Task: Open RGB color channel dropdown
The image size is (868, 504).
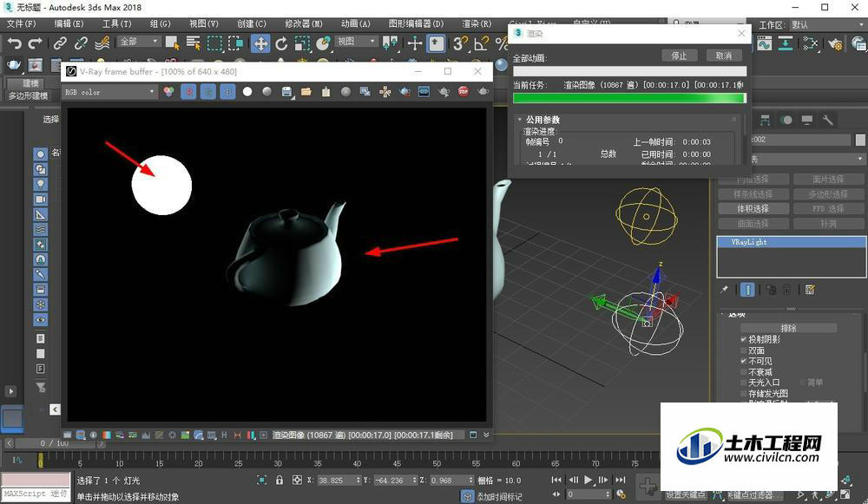Action: point(109,93)
